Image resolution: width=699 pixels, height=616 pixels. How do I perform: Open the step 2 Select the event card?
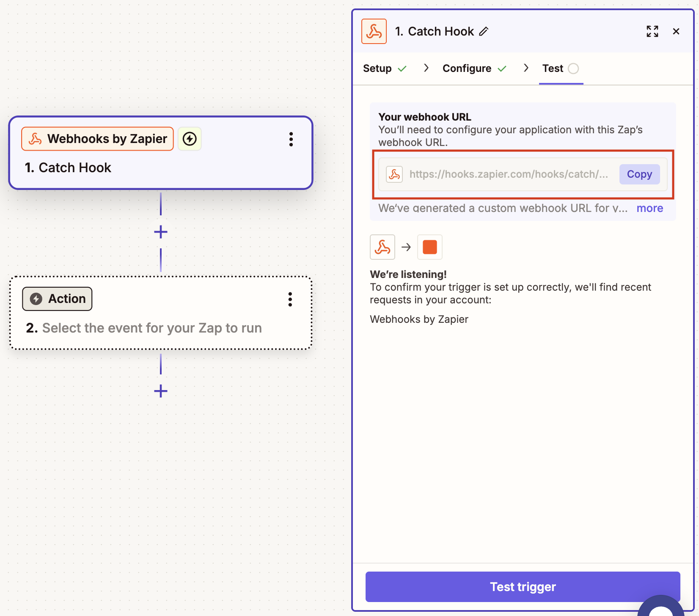pyautogui.click(x=151, y=328)
